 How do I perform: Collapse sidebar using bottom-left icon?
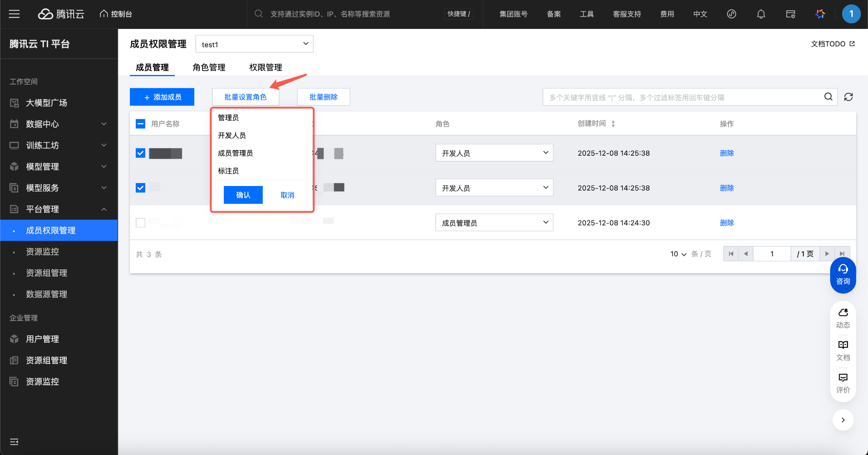coord(14,442)
